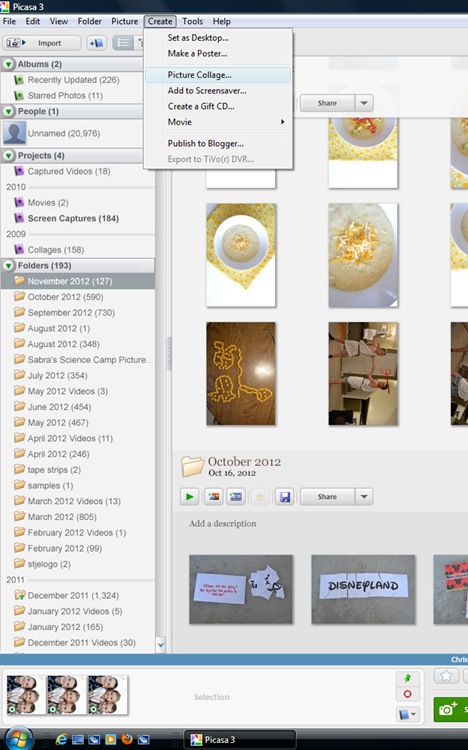Select the macaroni drawing photo thumbnail

click(241, 374)
